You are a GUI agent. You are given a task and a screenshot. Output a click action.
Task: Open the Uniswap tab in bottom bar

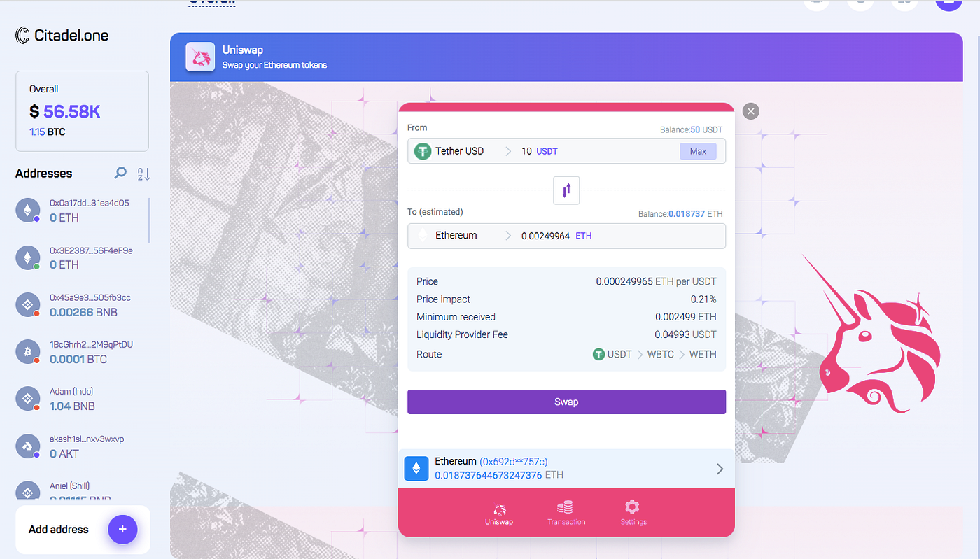(x=499, y=514)
